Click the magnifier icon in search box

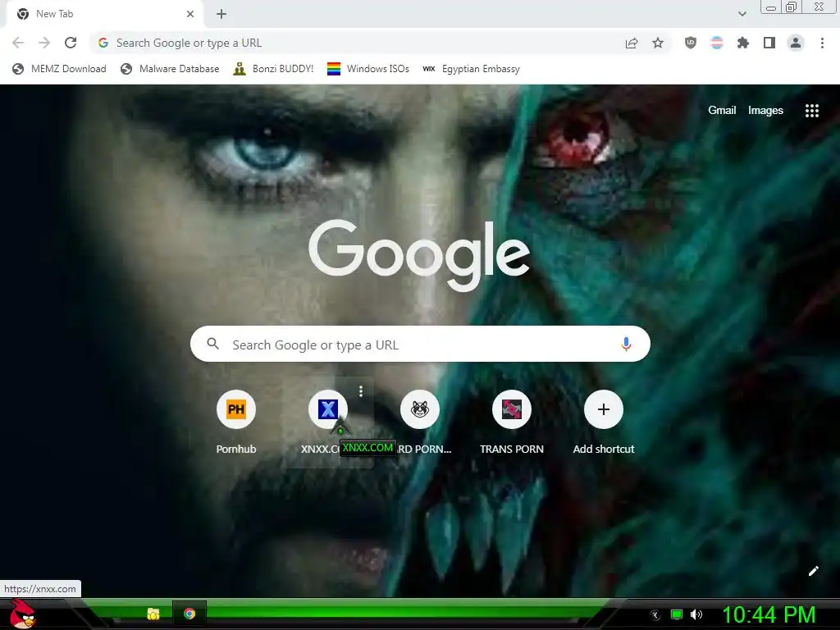tap(212, 344)
